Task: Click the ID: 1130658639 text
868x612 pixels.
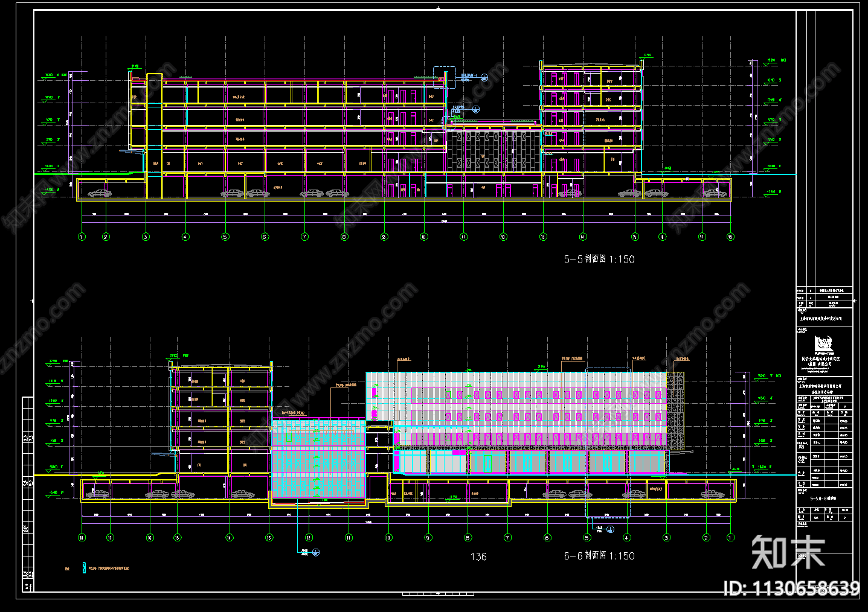Action: pos(791,588)
